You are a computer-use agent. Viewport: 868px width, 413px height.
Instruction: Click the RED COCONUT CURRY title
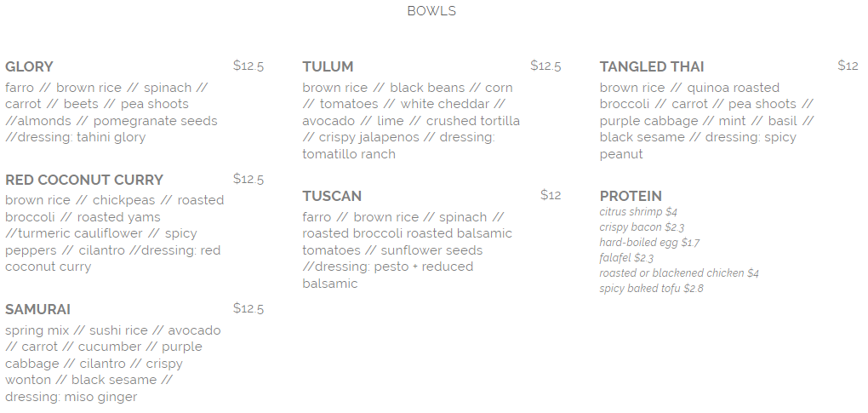84,180
